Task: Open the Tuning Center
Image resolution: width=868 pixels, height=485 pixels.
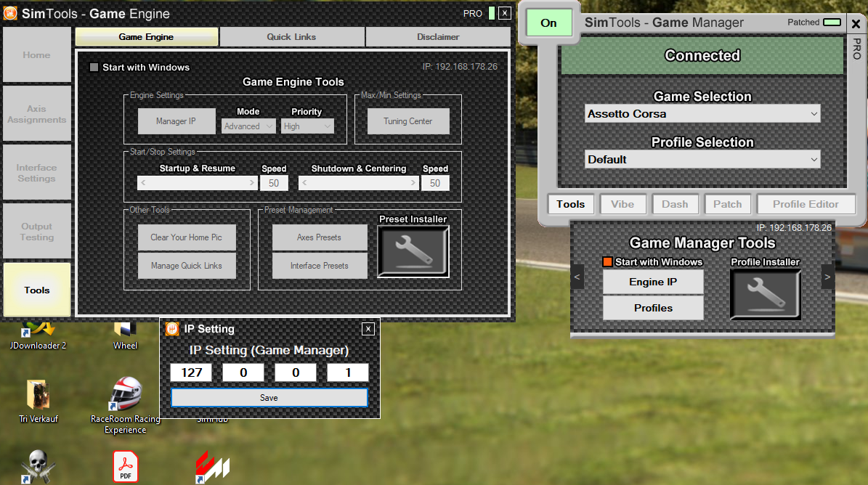Action: 408,121
